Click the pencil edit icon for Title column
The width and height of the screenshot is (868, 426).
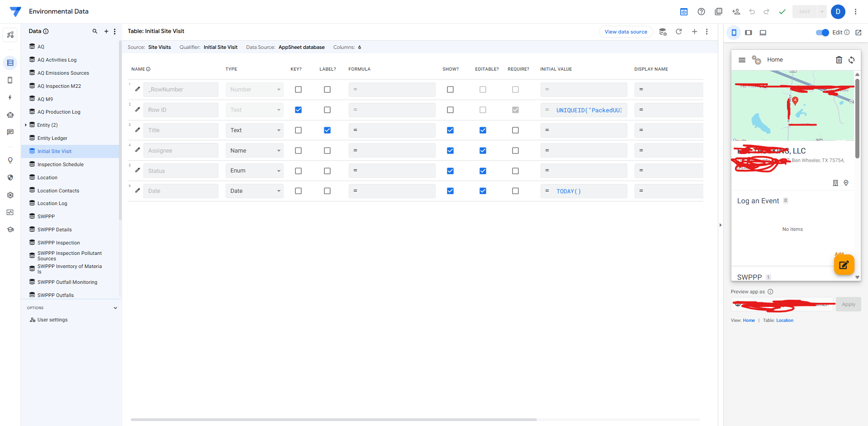coord(138,130)
